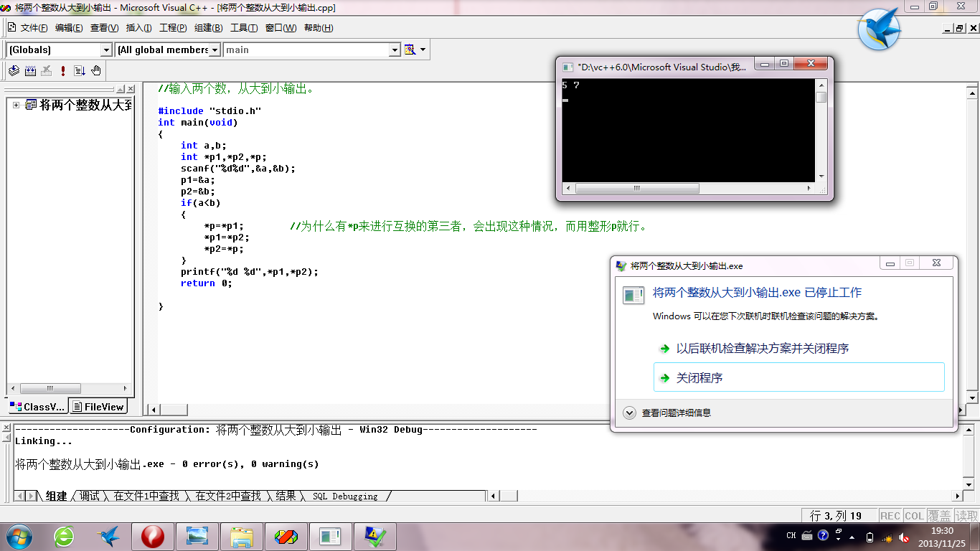Click the muted volume tray icon
The width and height of the screenshot is (980, 551).
pyautogui.click(x=904, y=537)
